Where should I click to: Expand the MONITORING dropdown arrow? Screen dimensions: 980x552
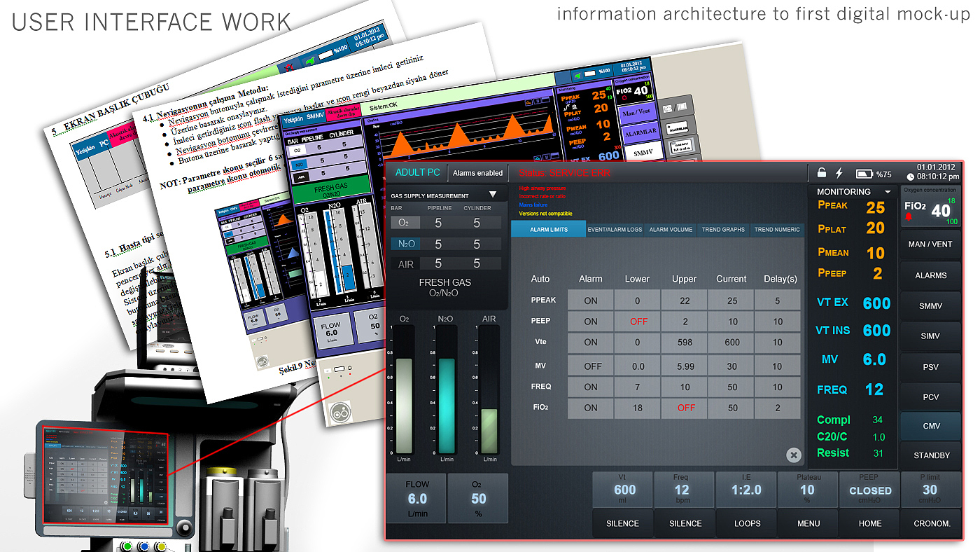tap(888, 191)
